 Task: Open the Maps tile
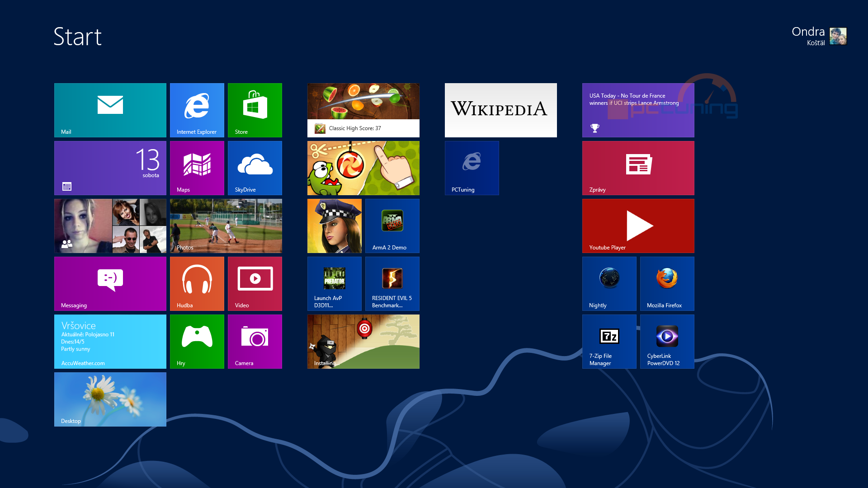click(197, 168)
